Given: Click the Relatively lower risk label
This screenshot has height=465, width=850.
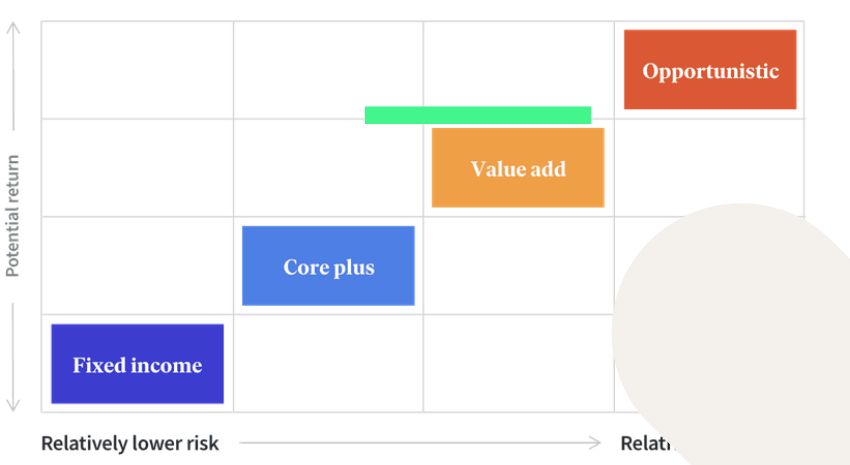Looking at the screenshot, I should tap(130, 443).
